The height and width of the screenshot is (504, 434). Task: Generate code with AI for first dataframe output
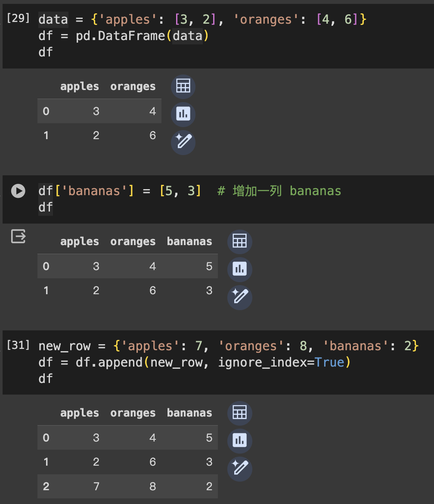[x=183, y=142]
